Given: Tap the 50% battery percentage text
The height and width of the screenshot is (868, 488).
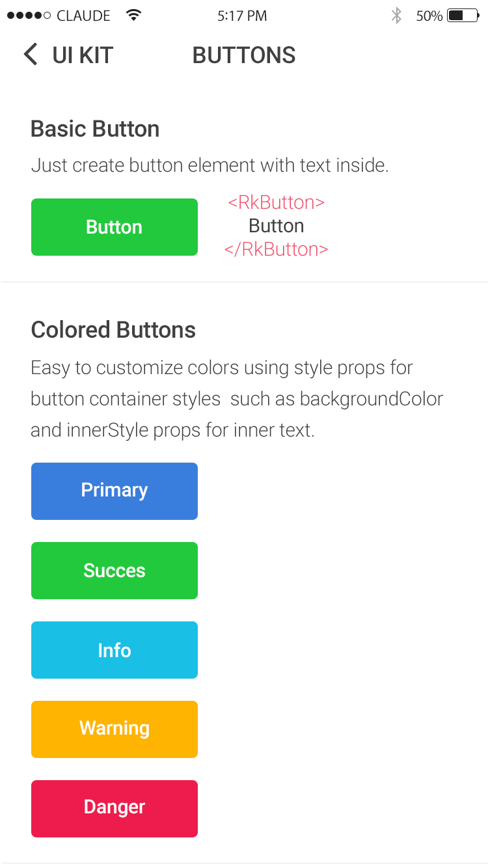Looking at the screenshot, I should (x=429, y=16).
